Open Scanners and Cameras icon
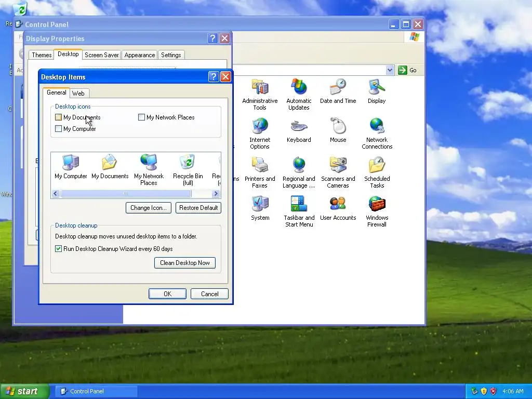532x399 pixels. pos(338,172)
